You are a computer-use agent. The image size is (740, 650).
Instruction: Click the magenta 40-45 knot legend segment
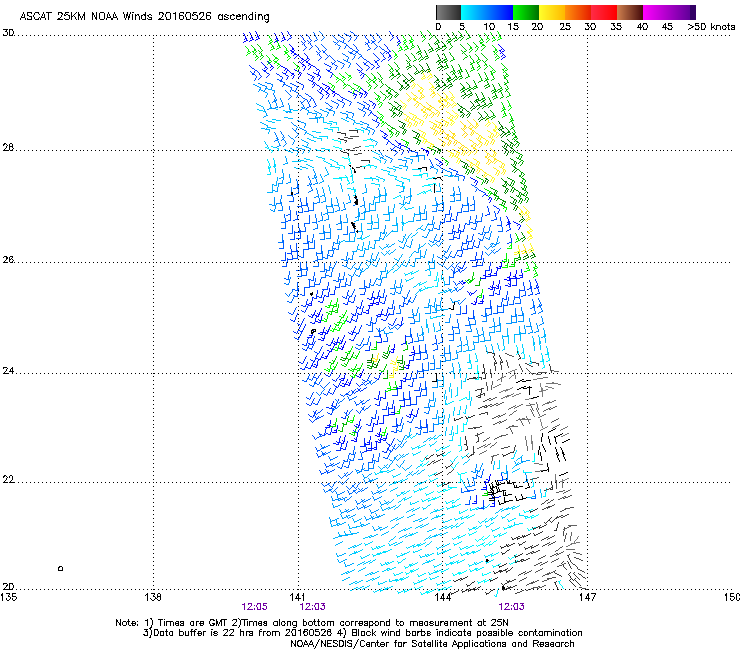coord(656,12)
